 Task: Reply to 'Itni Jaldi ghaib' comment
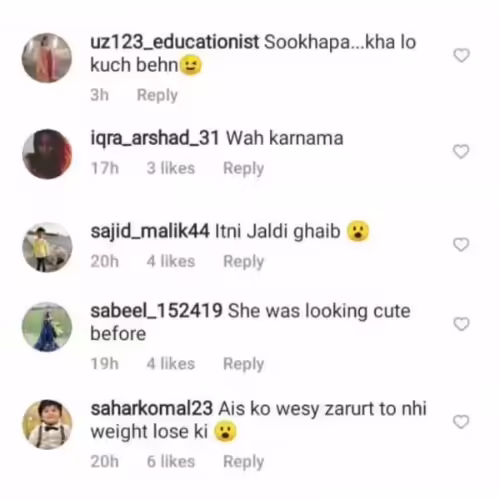(x=244, y=262)
